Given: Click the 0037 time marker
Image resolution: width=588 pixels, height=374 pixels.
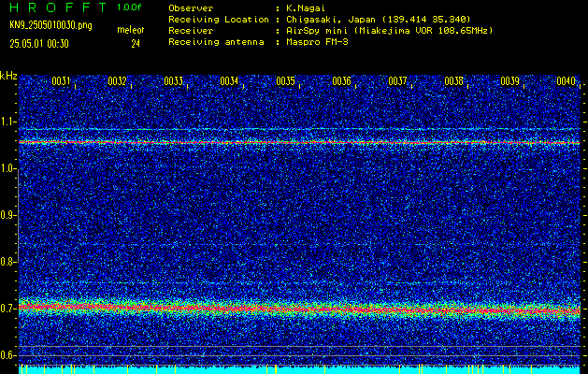Looking at the screenshot, I should click(x=397, y=81).
